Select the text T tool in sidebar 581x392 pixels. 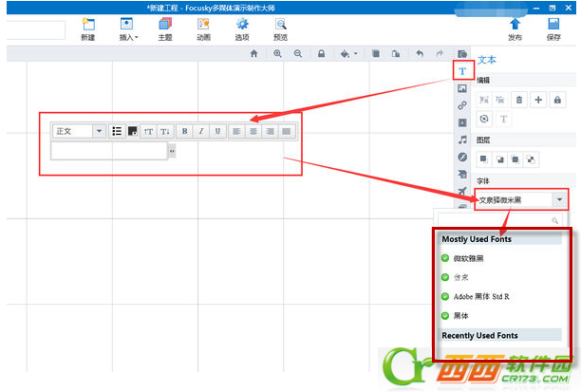pos(462,71)
